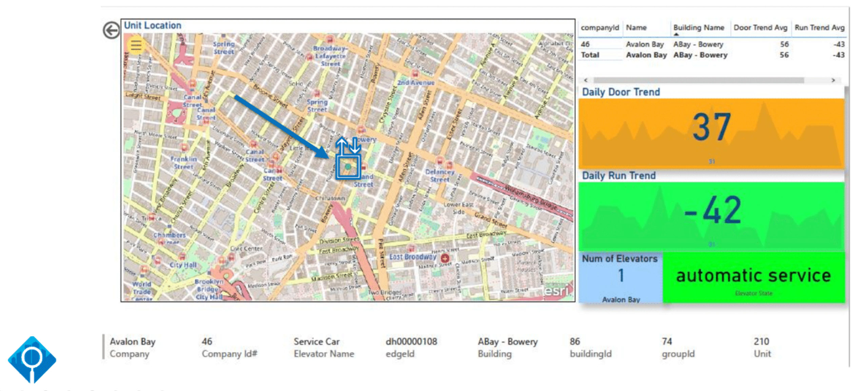Click the ABay - Bowery cell in row 46
The height and width of the screenshot is (391, 868).
(x=698, y=44)
